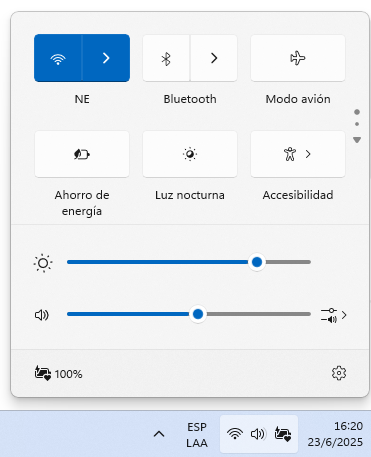Click the brightness sun icon
Viewport: 371px width, 457px height.
[x=43, y=263]
